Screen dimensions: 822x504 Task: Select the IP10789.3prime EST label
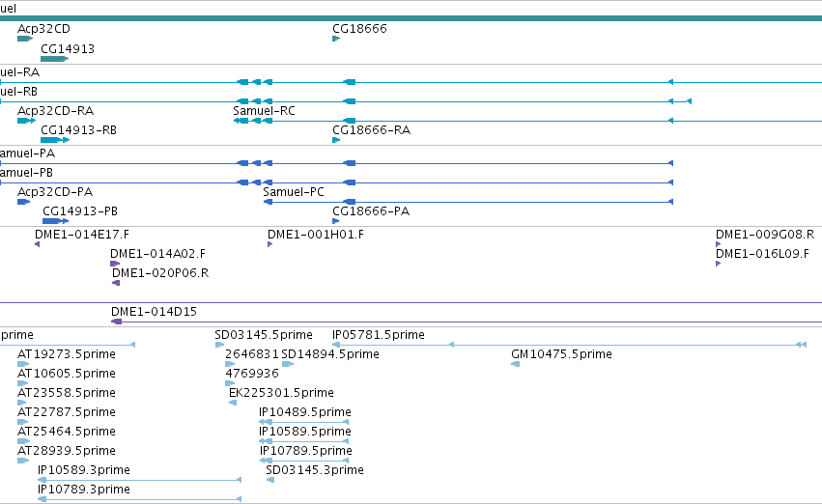pyautogui.click(x=84, y=490)
